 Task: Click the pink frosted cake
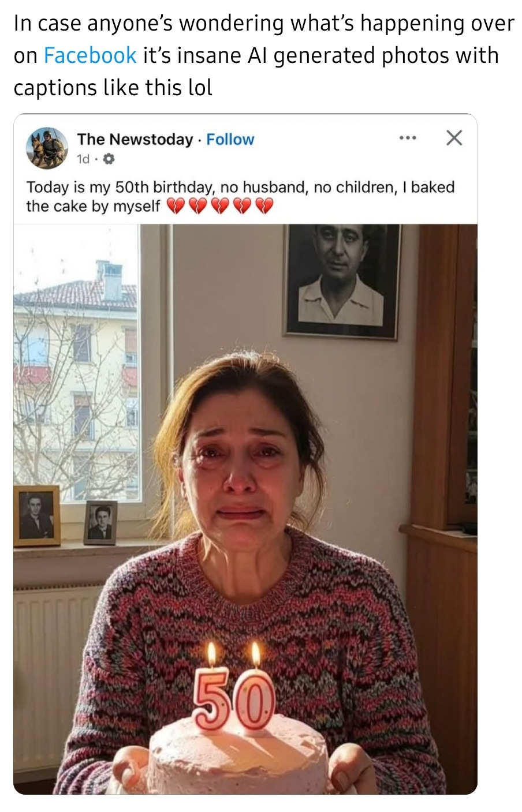pos(238,759)
